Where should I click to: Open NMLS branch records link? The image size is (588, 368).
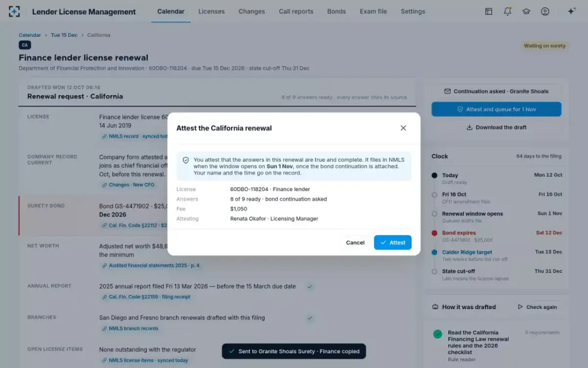(130, 329)
